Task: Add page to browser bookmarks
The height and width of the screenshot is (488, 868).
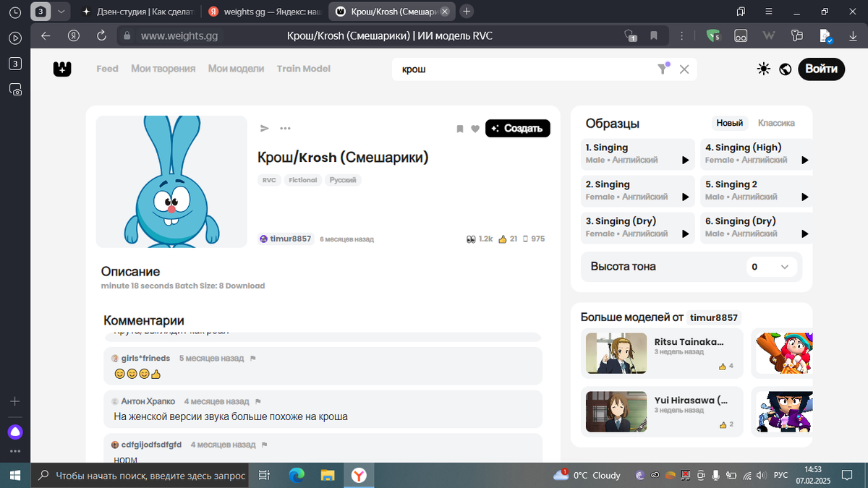Action: pyautogui.click(x=654, y=35)
